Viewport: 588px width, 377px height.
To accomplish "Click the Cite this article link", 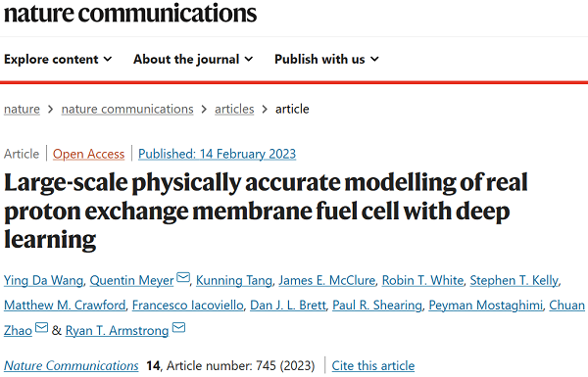I will [x=373, y=365].
